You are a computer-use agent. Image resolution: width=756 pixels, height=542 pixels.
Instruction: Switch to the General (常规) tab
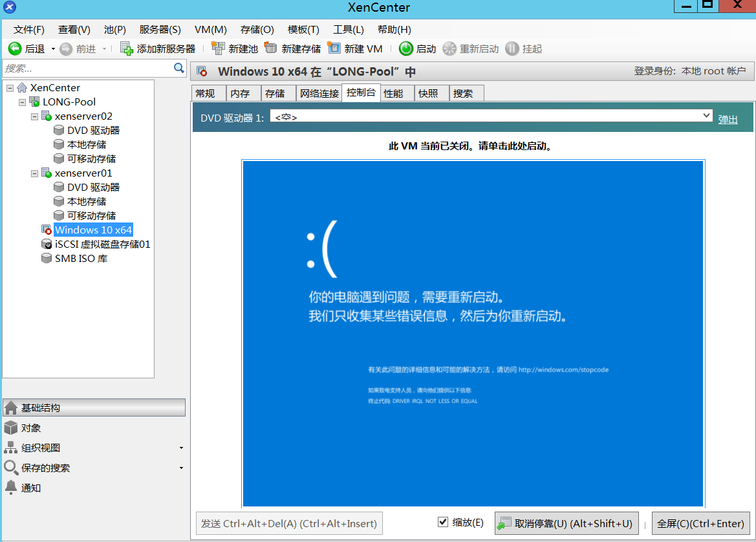209,93
